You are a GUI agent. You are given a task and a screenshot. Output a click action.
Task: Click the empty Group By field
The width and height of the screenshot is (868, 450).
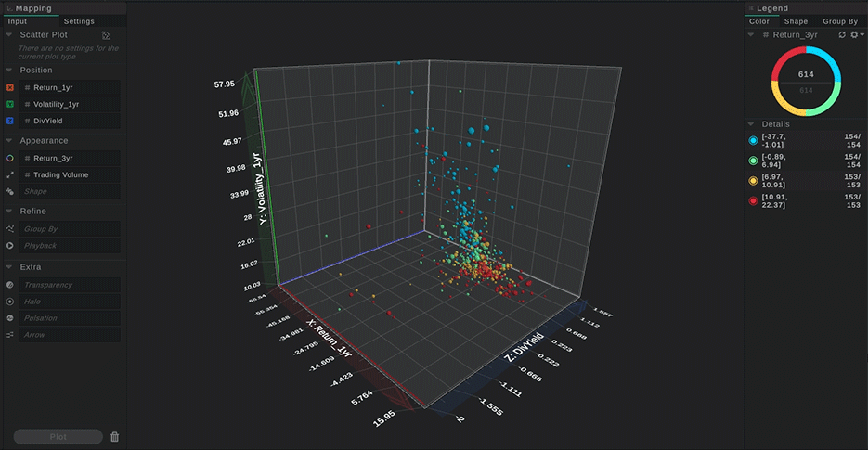tap(70, 228)
